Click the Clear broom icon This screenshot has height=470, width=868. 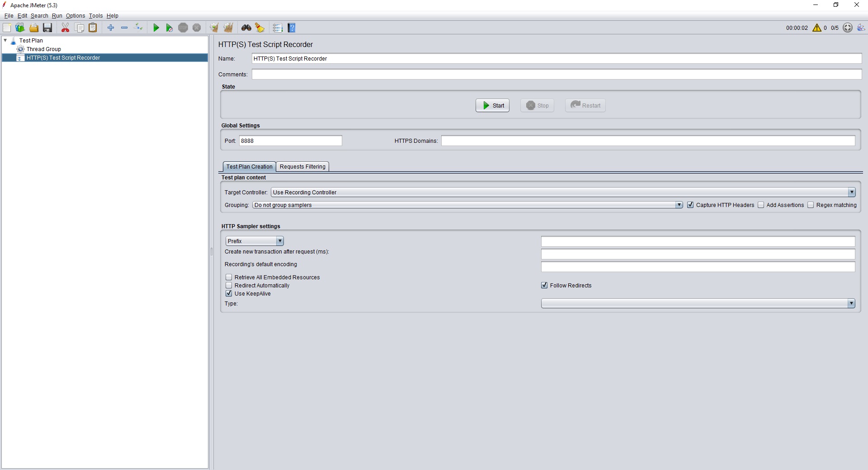(x=214, y=28)
